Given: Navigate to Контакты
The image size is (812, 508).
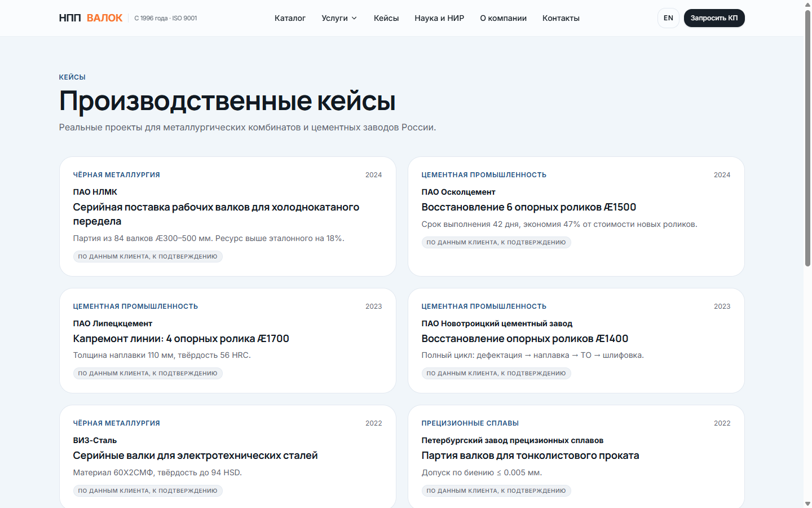Looking at the screenshot, I should (561, 18).
